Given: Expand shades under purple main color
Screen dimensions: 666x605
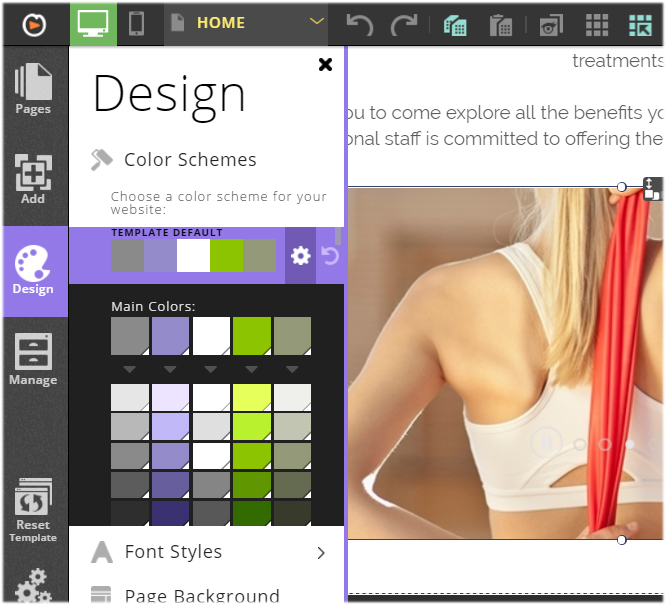Looking at the screenshot, I should click(170, 369).
